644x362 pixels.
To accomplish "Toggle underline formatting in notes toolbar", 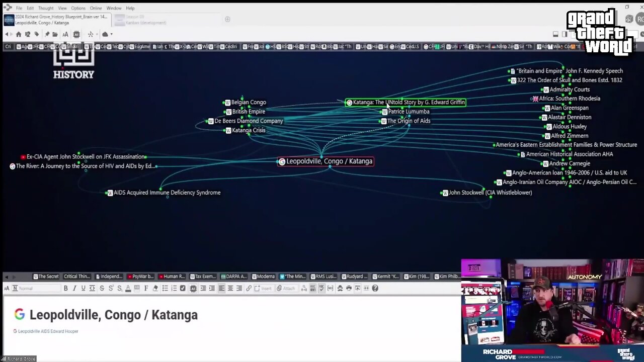I will coord(84,288).
